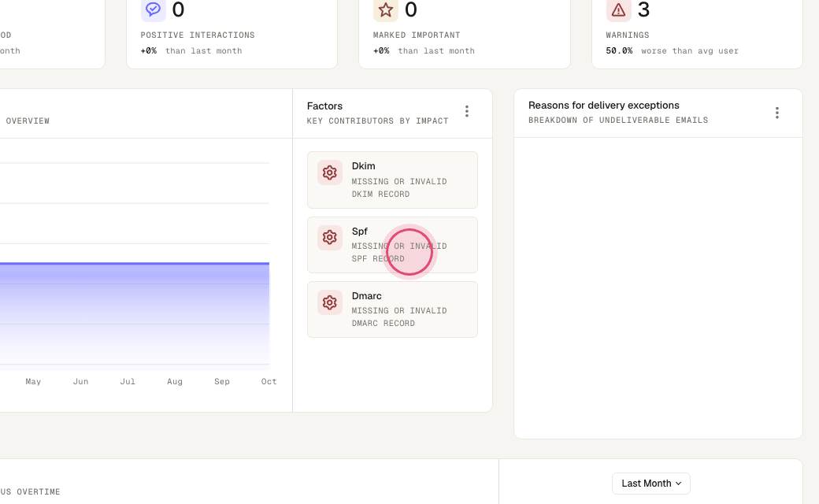Click the Marked Important label
This screenshot has height=504, width=819.
[417, 35]
